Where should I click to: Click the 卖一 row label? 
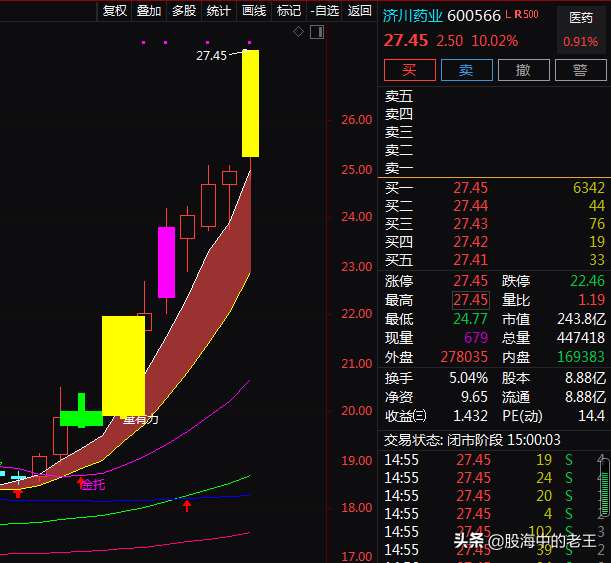click(x=399, y=168)
